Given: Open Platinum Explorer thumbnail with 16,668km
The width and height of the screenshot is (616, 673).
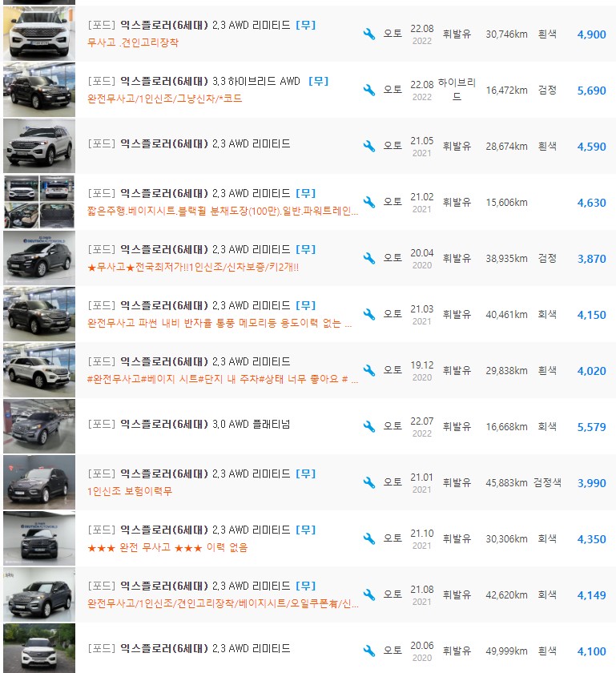Looking at the screenshot, I should click(39, 426).
